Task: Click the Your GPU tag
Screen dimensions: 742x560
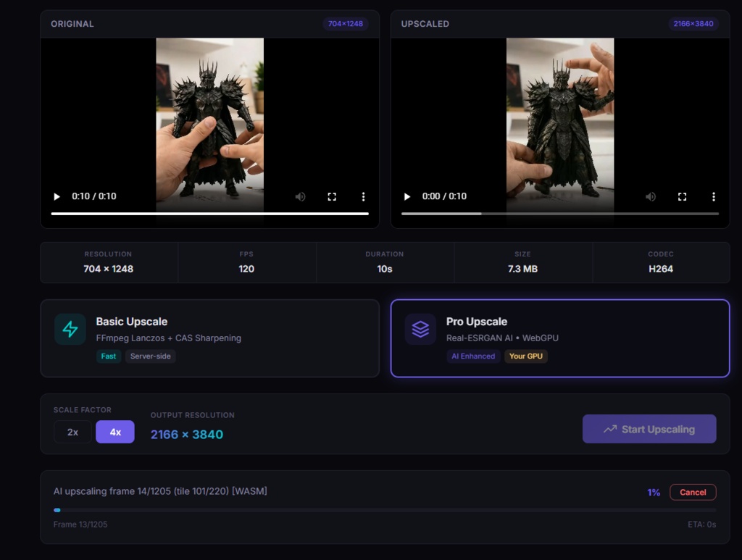Action: coord(526,356)
